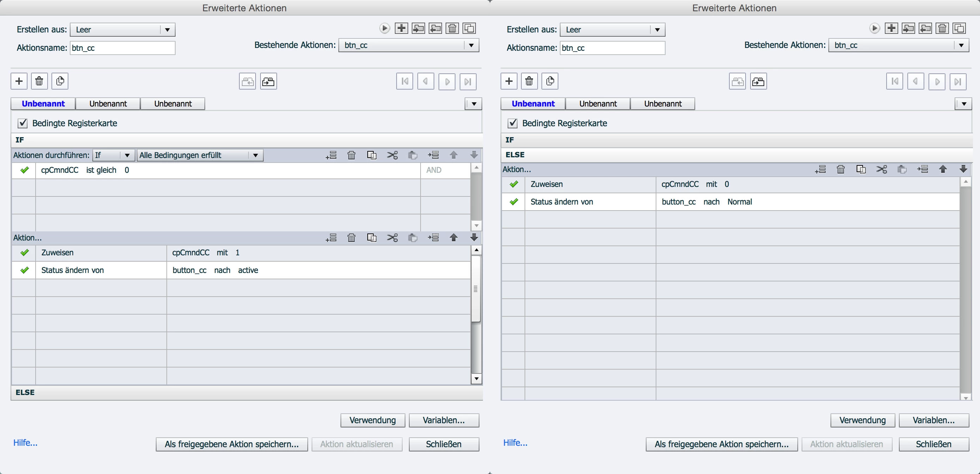Toggle Bedingte Registerkarte checkbox in right dialog
Screen dimensions: 980x474
[513, 123]
